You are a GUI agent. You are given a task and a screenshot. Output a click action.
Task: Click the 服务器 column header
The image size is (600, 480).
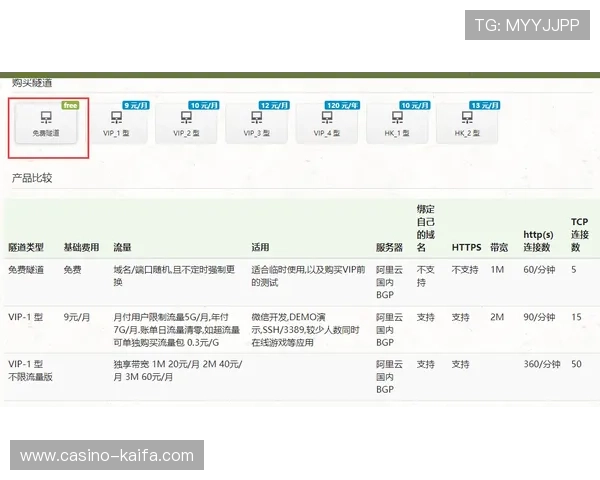(389, 248)
